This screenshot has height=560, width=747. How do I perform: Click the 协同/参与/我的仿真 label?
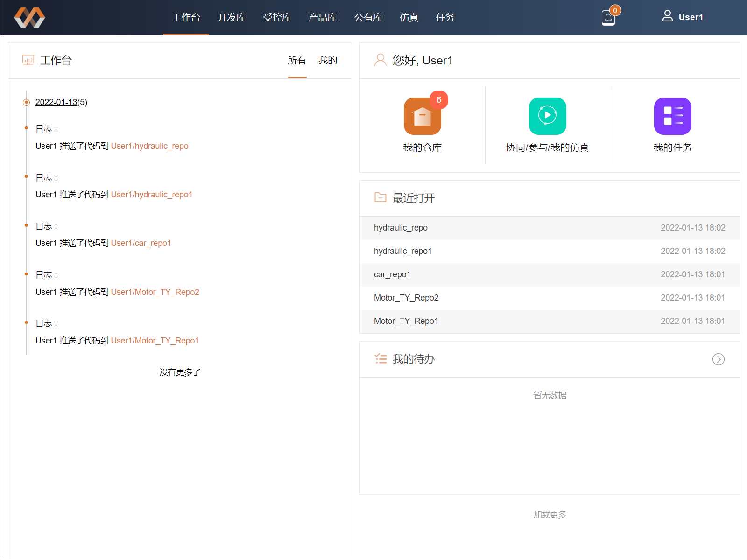click(547, 147)
